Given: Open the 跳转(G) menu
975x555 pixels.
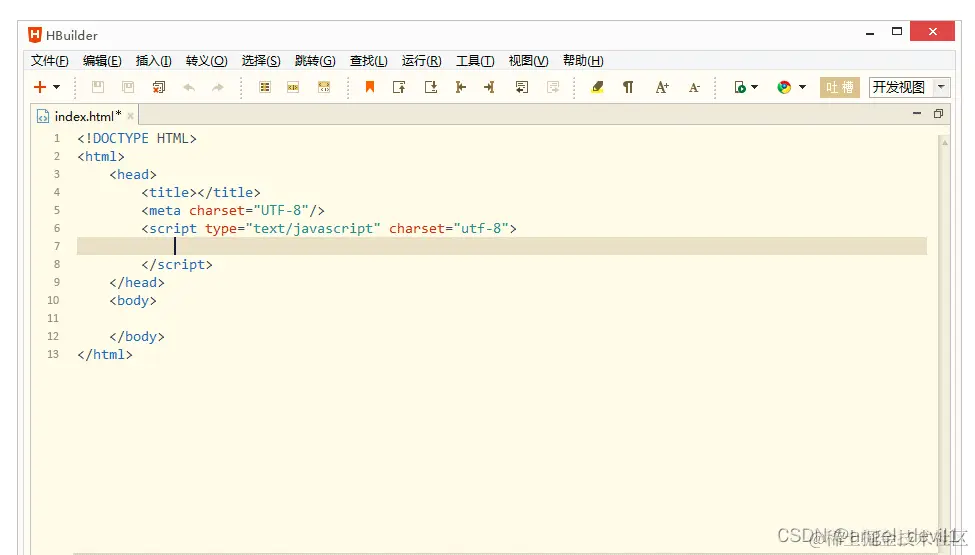Looking at the screenshot, I should tap(315, 60).
